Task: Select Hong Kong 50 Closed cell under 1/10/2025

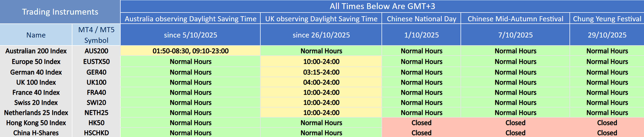Action: (421, 123)
